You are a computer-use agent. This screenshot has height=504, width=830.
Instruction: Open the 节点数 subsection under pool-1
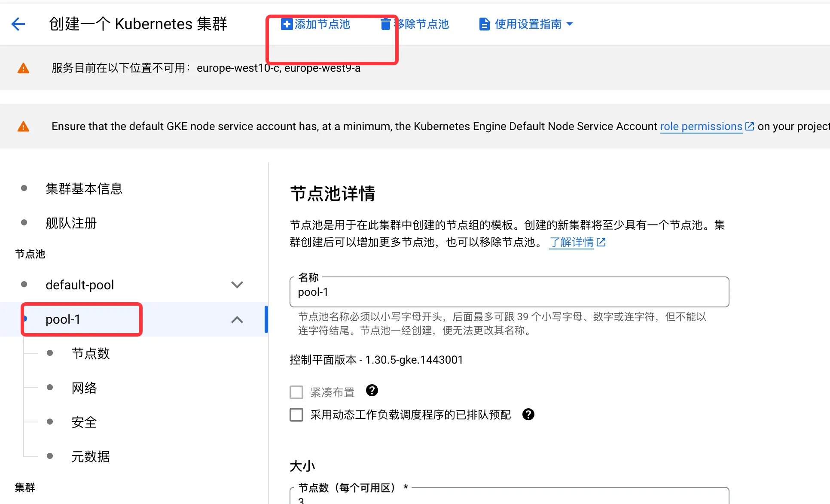pyautogui.click(x=91, y=353)
